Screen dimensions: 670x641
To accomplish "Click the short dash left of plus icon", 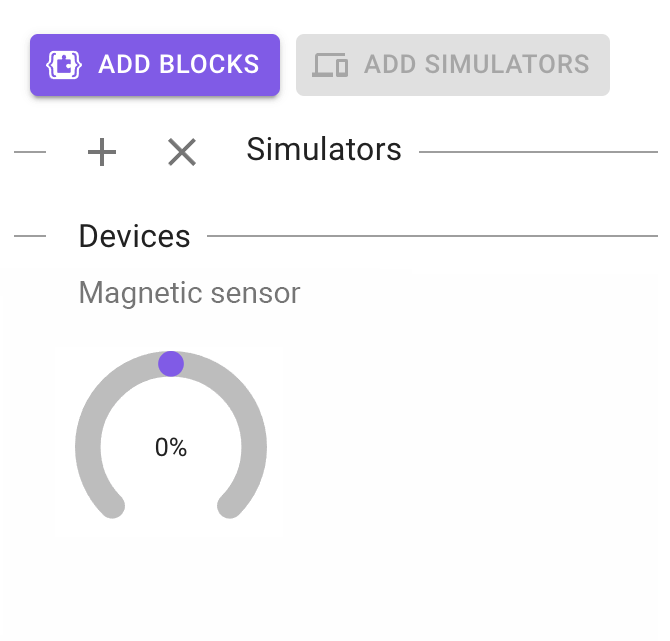I will point(30,152).
